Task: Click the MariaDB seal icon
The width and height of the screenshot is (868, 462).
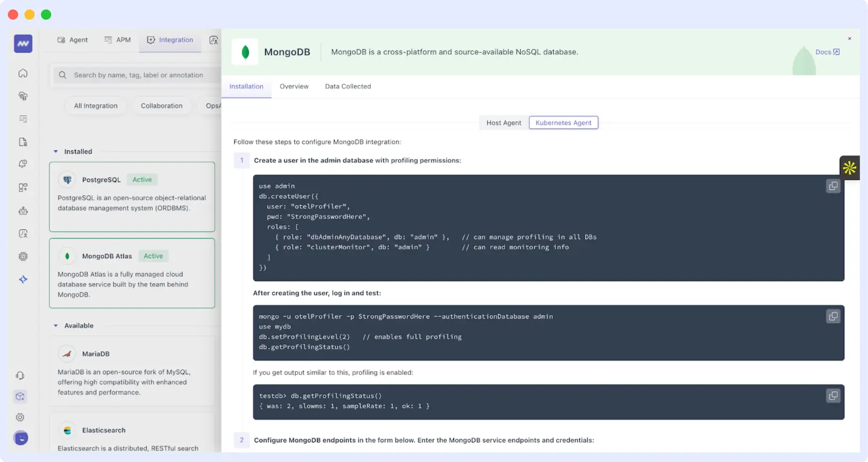Action: point(67,354)
